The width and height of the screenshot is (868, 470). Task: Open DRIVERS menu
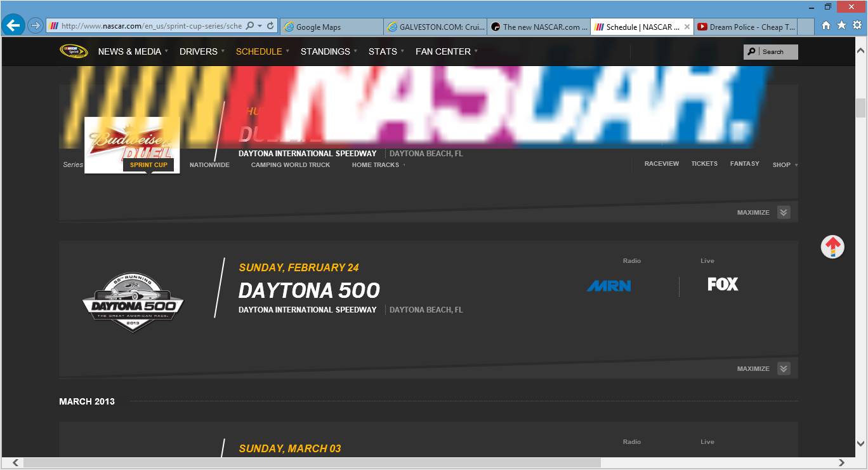pos(202,51)
